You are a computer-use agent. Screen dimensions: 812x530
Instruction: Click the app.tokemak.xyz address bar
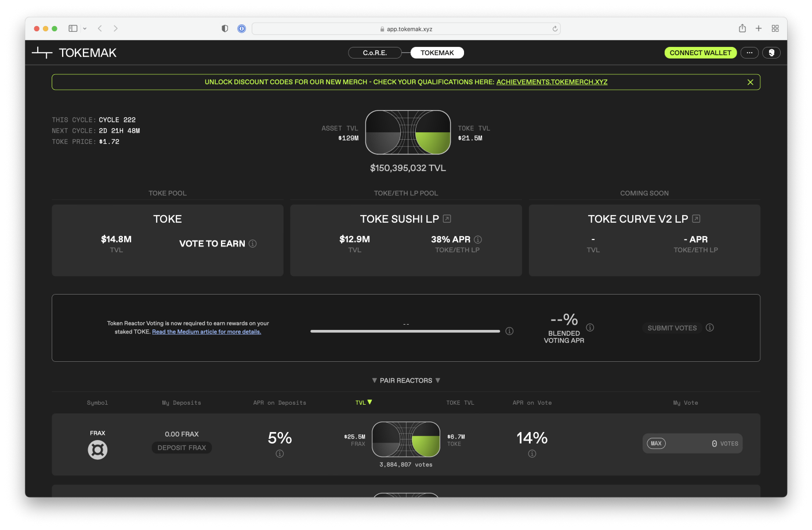click(406, 29)
